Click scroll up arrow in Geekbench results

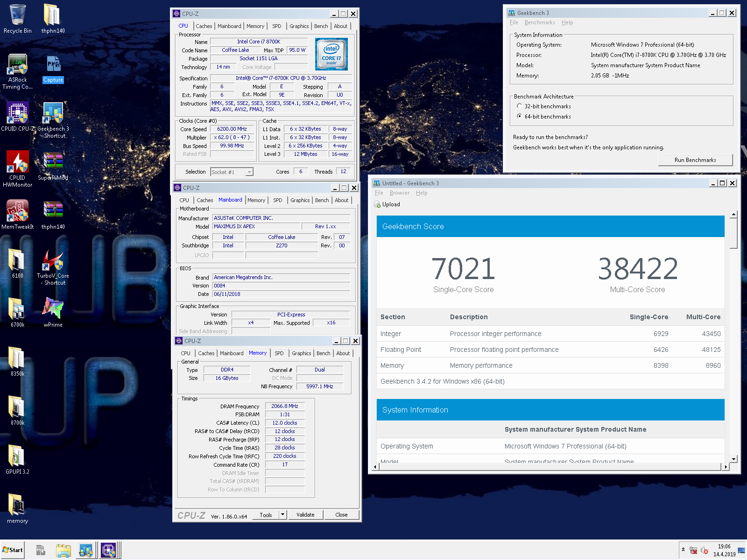pos(733,214)
